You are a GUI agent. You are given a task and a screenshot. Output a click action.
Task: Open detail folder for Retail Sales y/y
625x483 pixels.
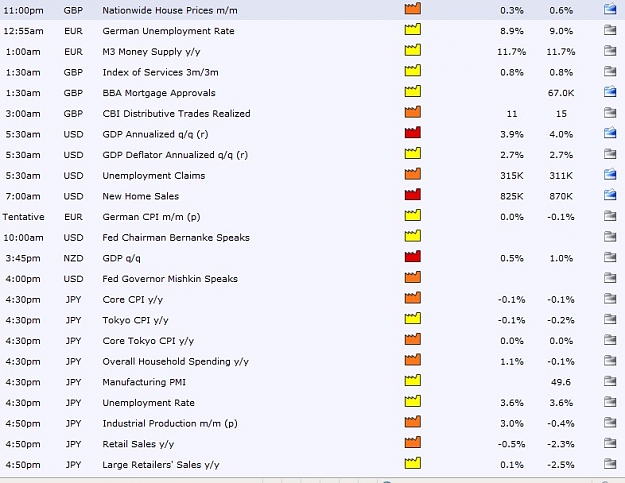[x=610, y=443]
